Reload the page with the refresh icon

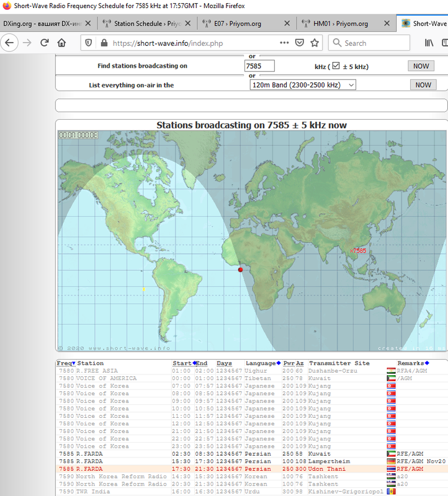[44, 43]
